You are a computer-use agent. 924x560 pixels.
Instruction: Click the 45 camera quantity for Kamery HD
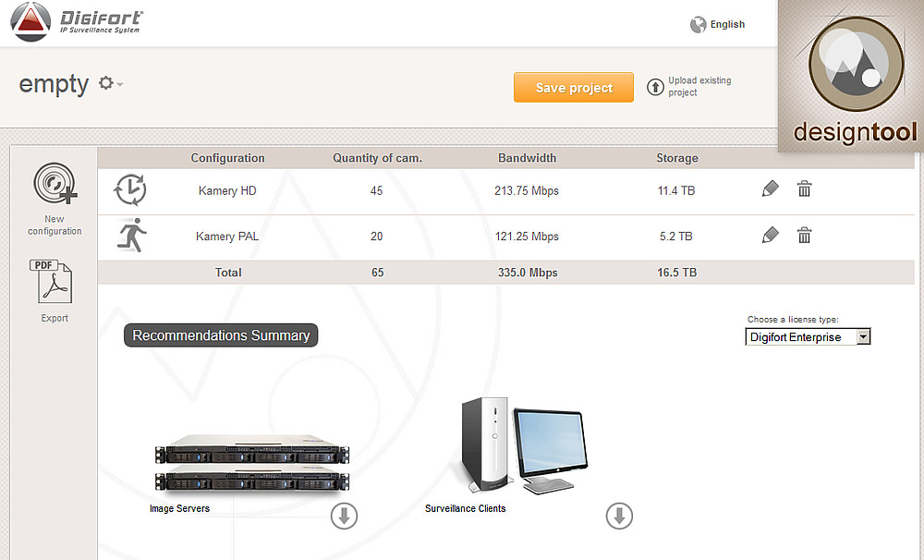click(x=377, y=190)
